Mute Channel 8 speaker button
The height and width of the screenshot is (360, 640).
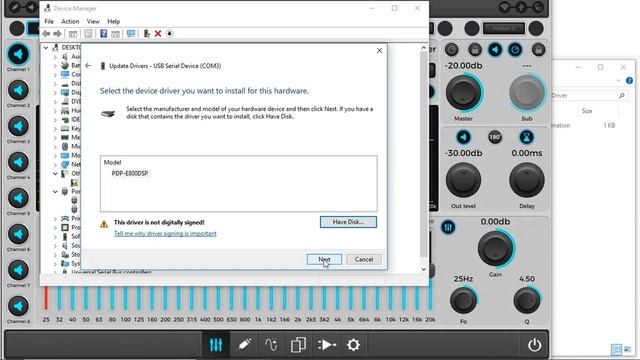(18, 306)
